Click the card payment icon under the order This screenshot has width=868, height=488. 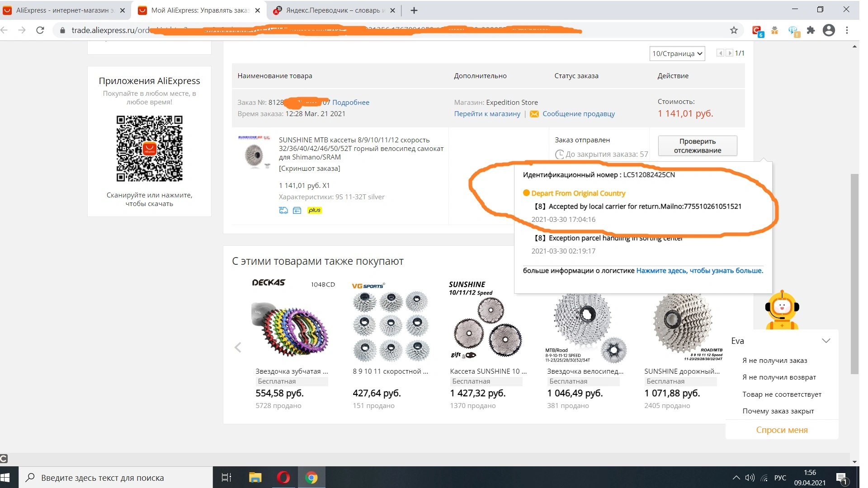(297, 210)
